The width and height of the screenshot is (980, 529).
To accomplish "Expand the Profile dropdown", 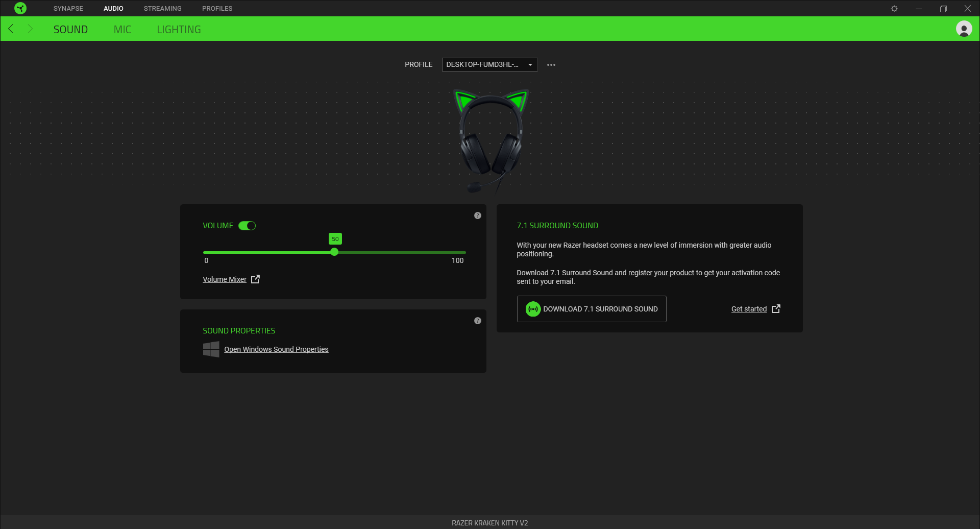I will 489,65.
